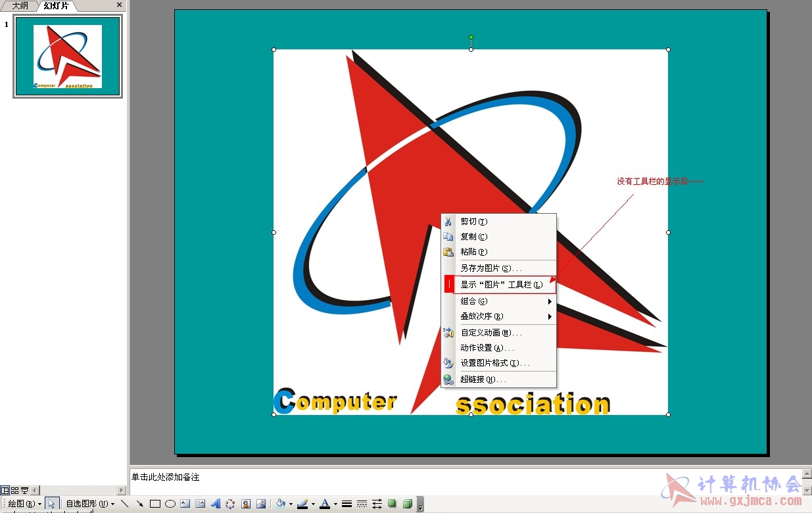Screen dimensions: 812x513
Task: Expand drawing toolbar options arrow
Action: pyautogui.click(x=421, y=505)
